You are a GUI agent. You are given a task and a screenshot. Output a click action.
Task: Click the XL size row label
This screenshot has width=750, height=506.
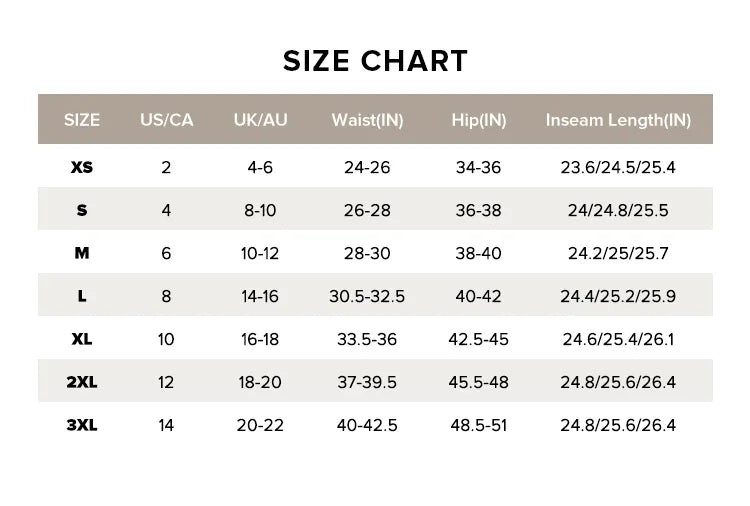click(x=82, y=339)
